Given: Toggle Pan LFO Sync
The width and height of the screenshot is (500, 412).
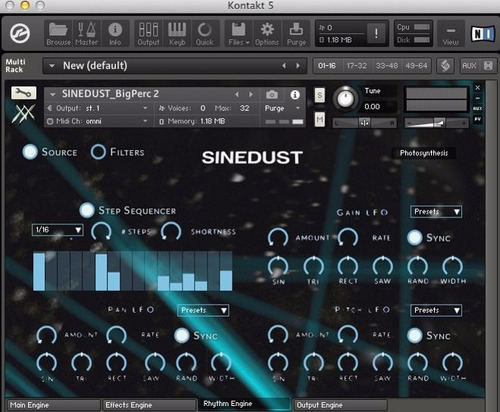Looking at the screenshot, I should (x=182, y=335).
